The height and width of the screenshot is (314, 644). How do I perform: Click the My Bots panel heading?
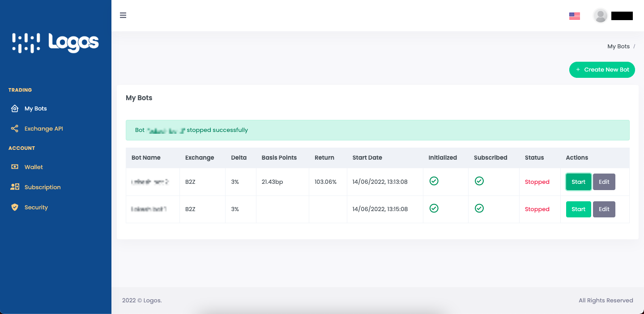coord(139,98)
